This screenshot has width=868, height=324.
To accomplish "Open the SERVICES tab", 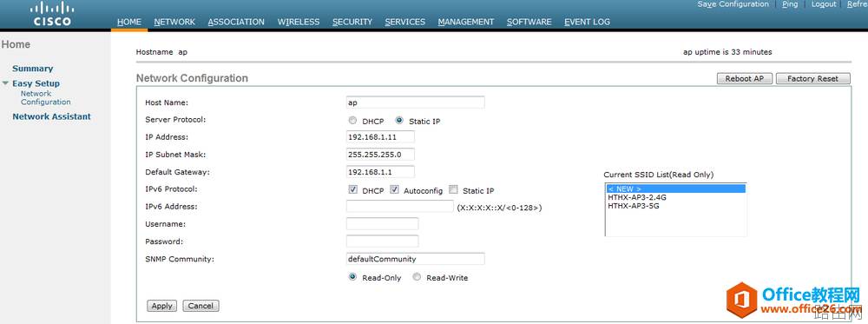I will coord(405,23).
